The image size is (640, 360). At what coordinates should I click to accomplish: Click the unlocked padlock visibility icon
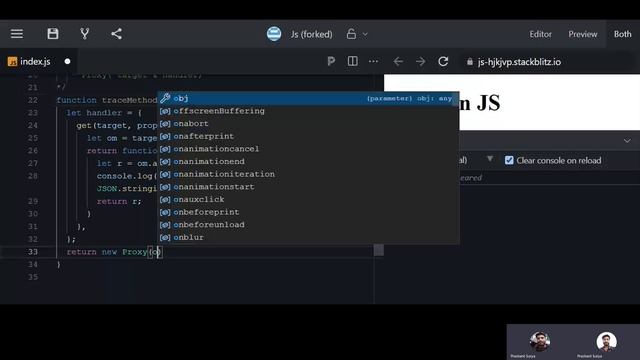[351, 34]
